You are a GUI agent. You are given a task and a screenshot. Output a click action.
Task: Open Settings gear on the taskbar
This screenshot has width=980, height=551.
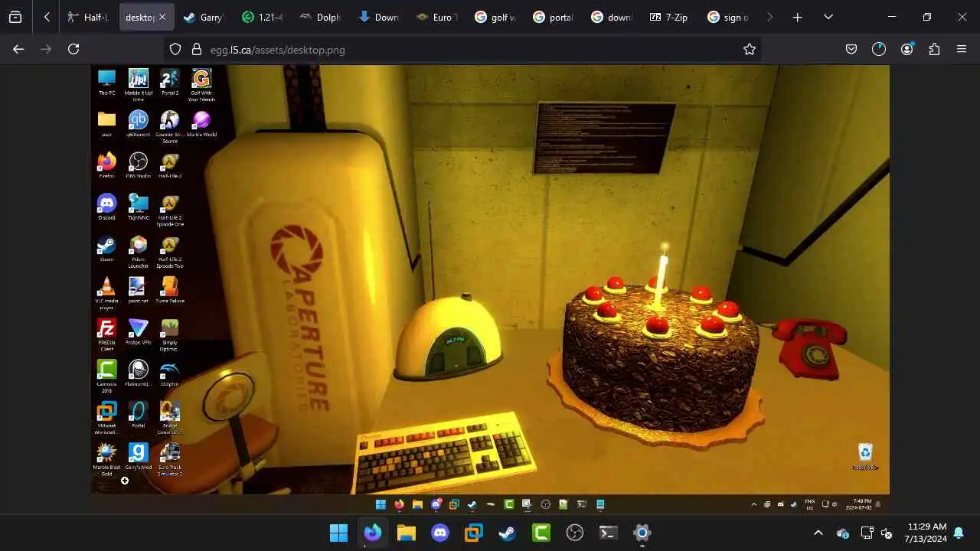coord(642,533)
